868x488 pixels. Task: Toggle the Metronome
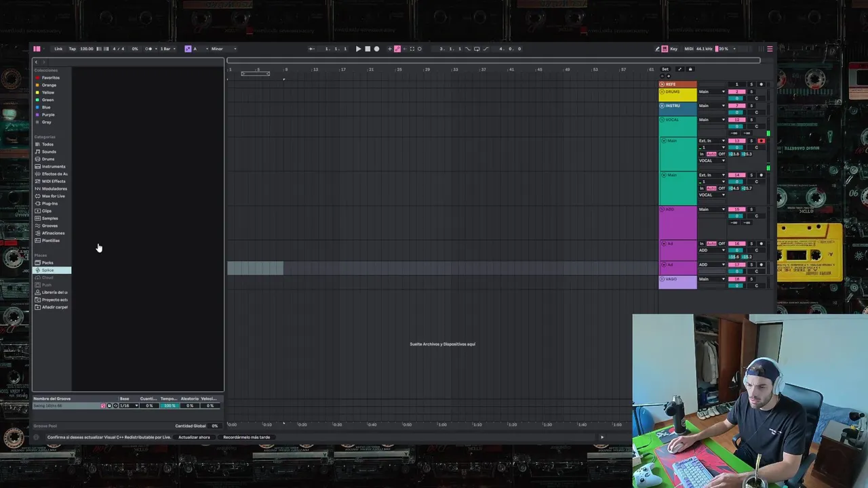coord(149,49)
